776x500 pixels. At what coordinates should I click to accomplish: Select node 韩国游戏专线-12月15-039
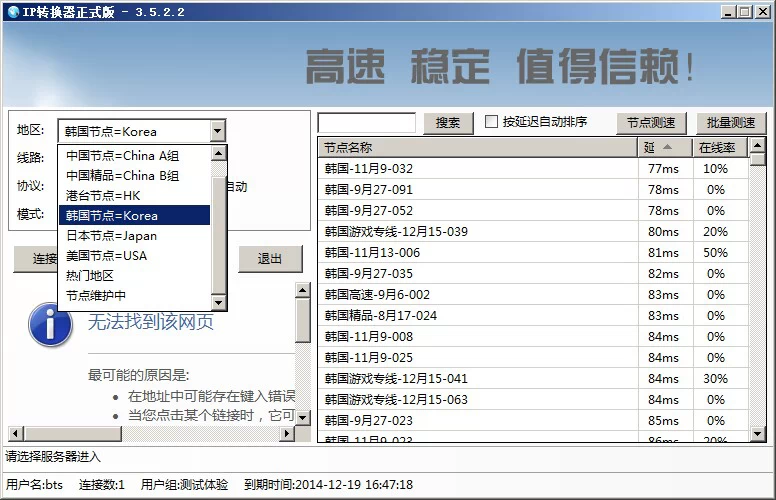point(396,231)
